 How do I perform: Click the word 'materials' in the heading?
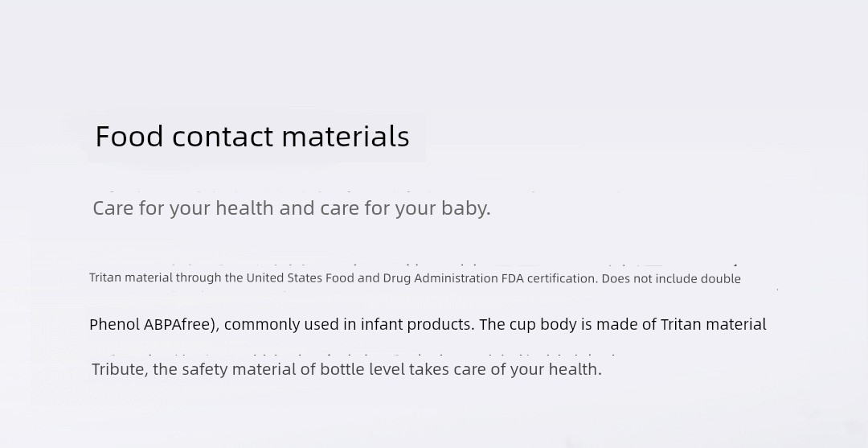pos(346,136)
